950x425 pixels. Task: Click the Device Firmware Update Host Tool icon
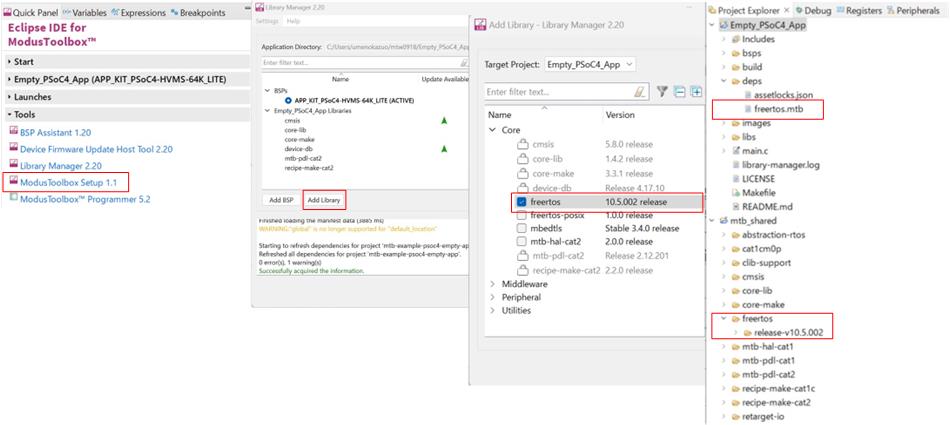pyautogui.click(x=14, y=149)
